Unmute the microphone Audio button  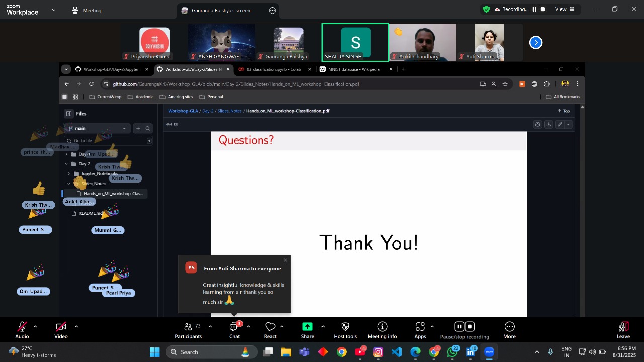pyautogui.click(x=22, y=330)
